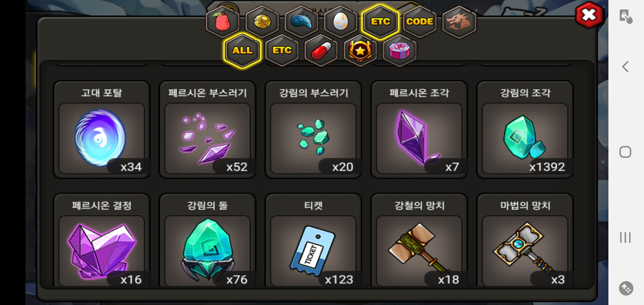
Task: Select the top-row ETC category tab
Action: 380,22
